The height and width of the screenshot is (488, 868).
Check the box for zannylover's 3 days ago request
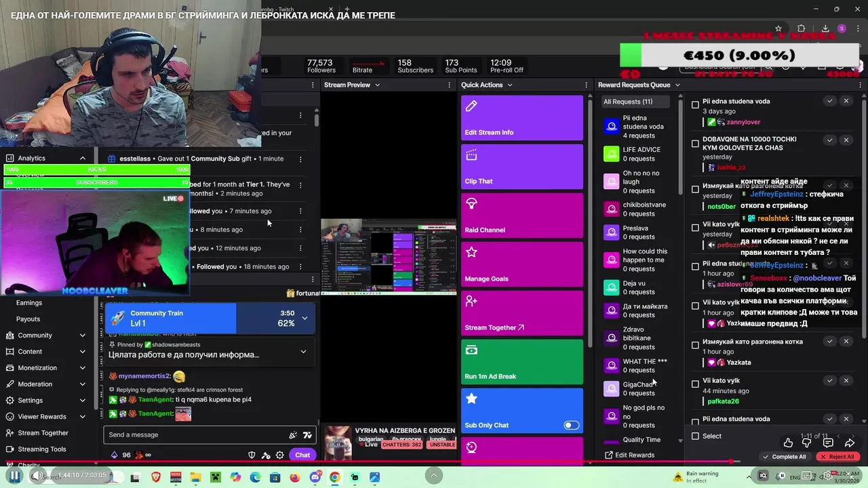point(695,105)
